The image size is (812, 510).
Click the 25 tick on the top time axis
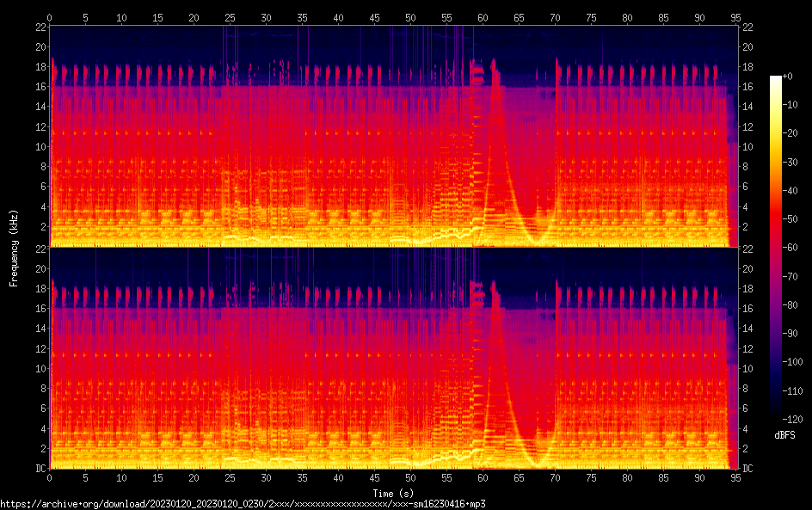[x=231, y=16]
